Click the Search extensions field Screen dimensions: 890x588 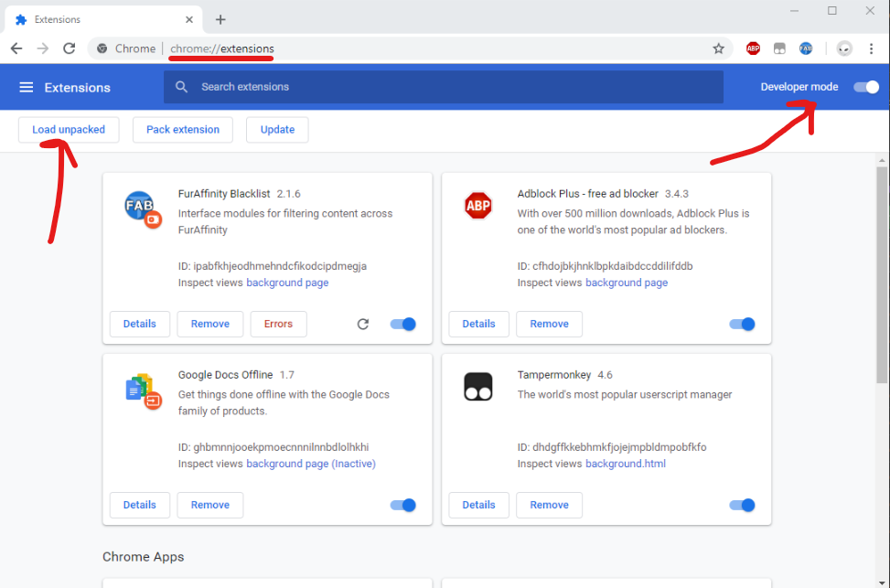(444, 87)
